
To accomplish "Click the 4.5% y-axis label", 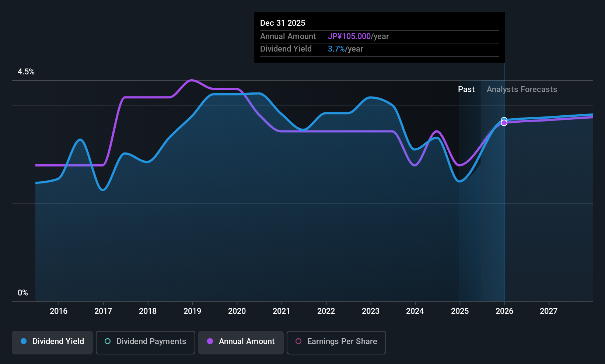I will (26, 72).
